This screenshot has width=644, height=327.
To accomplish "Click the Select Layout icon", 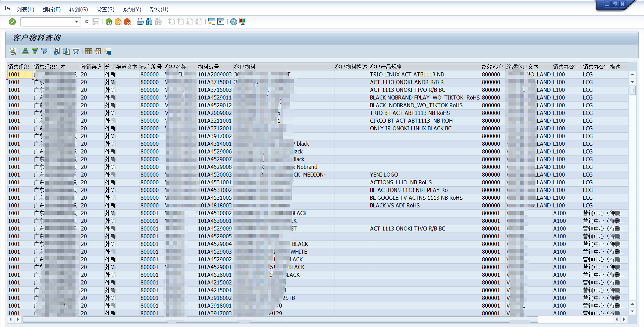I will click(x=98, y=51).
